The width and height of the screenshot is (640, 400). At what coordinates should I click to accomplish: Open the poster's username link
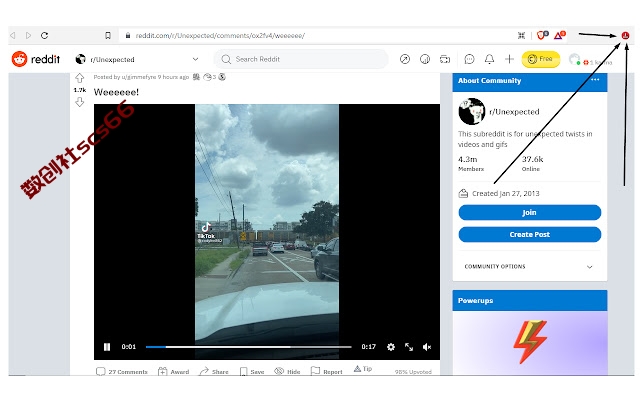[139, 77]
